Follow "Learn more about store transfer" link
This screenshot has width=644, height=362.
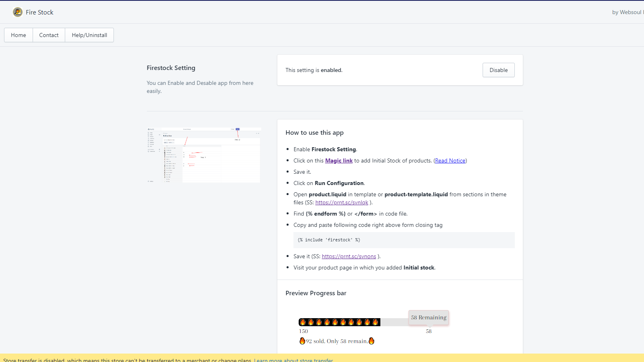tap(293, 360)
